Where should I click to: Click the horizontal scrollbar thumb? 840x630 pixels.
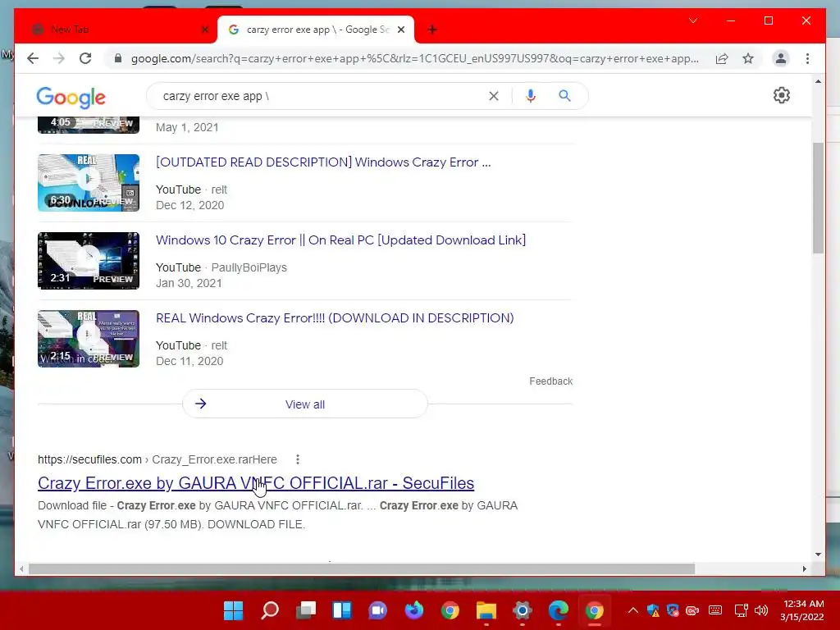tap(362, 569)
